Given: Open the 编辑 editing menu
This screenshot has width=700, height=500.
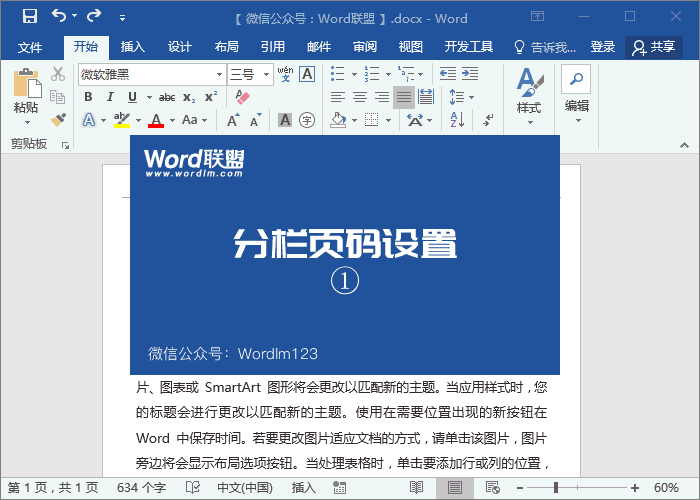Looking at the screenshot, I should pyautogui.click(x=576, y=95).
